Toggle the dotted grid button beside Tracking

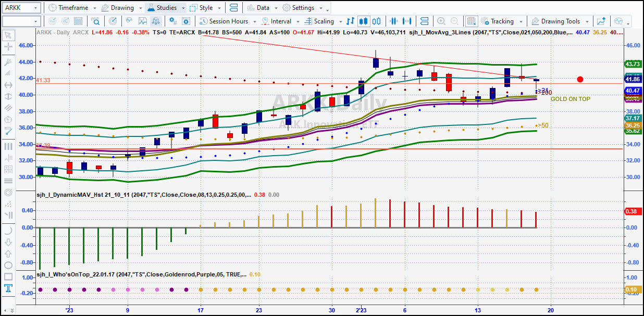coord(472,21)
